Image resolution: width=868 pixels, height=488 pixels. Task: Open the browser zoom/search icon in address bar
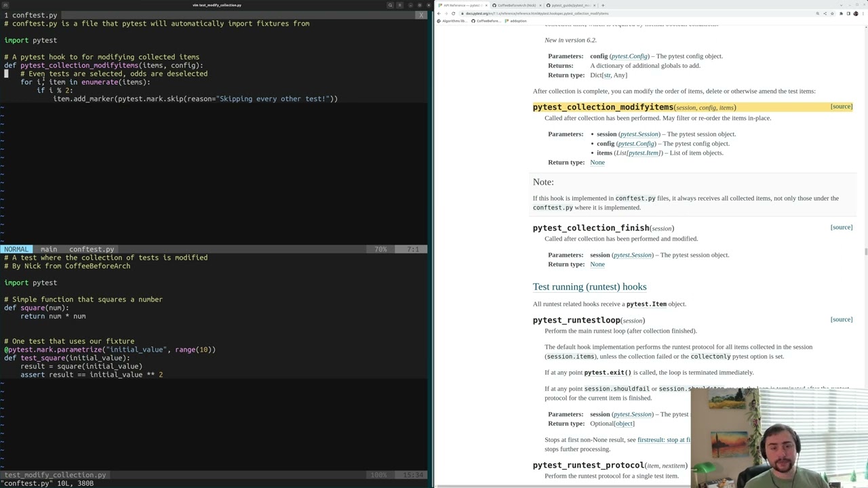pyautogui.click(x=818, y=14)
